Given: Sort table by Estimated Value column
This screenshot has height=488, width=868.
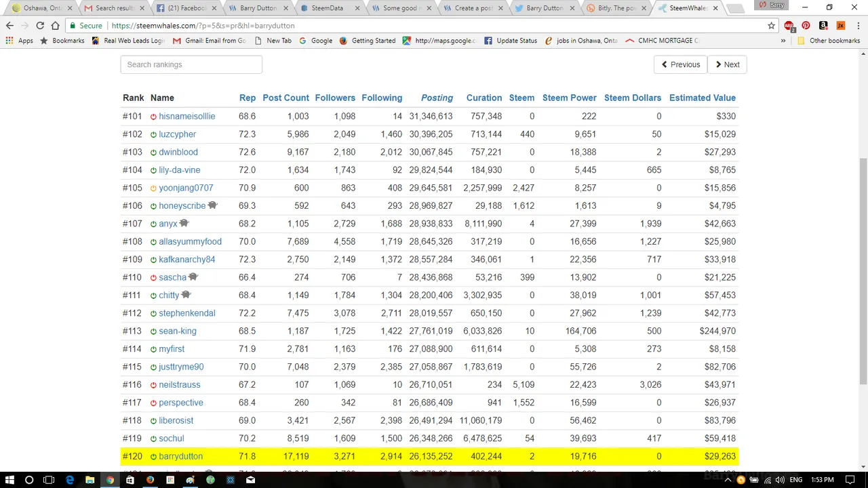Looking at the screenshot, I should (x=702, y=98).
